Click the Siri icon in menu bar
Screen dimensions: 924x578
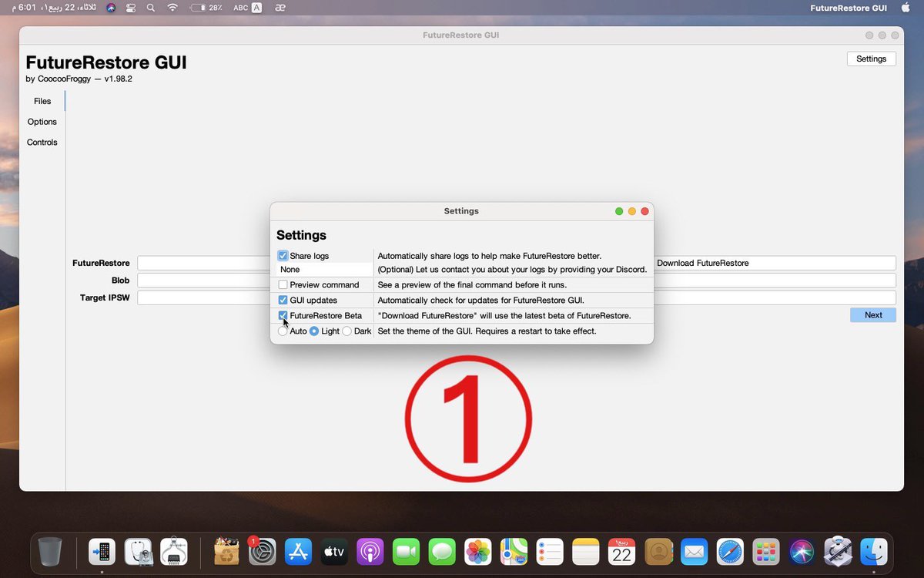111,8
